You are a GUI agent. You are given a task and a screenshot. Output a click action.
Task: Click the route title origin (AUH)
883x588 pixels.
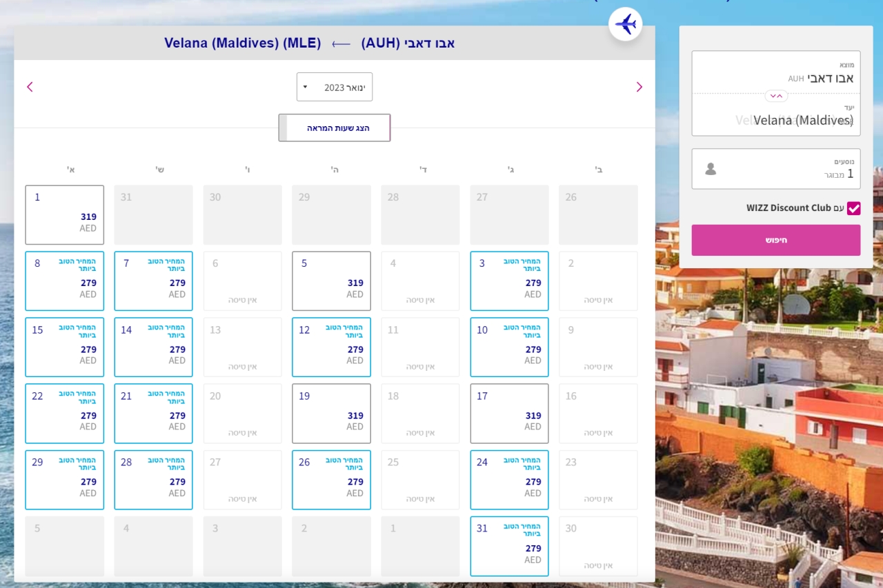(x=408, y=43)
